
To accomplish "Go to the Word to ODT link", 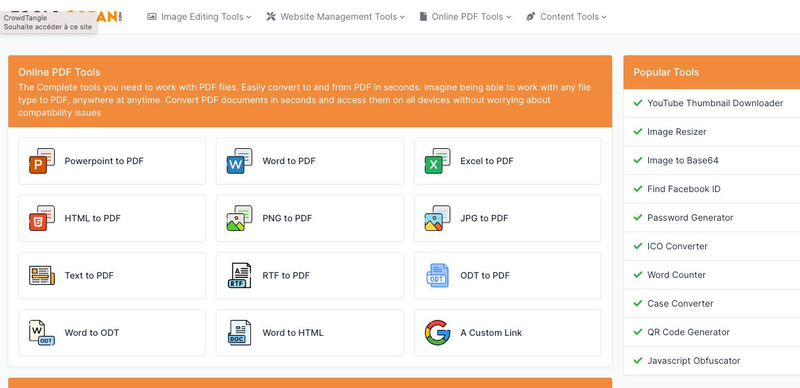I will click(x=92, y=332).
